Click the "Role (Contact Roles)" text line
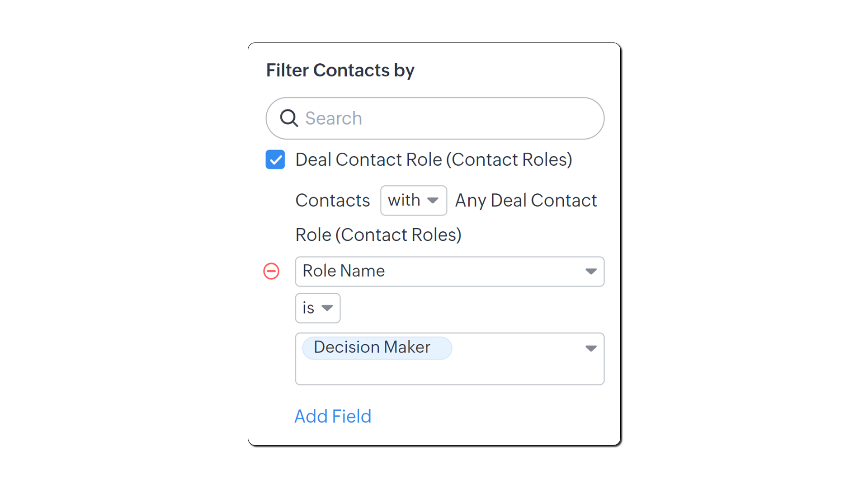The height and width of the screenshot is (488, 868). pyautogui.click(x=378, y=235)
